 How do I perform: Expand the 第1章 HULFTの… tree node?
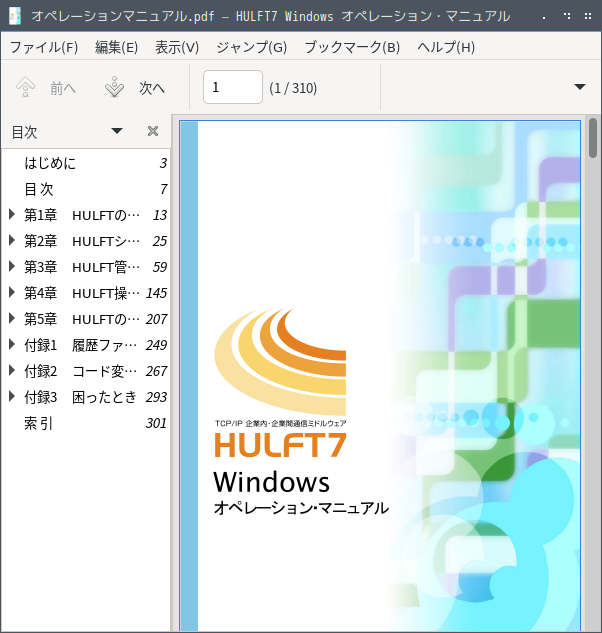12,214
